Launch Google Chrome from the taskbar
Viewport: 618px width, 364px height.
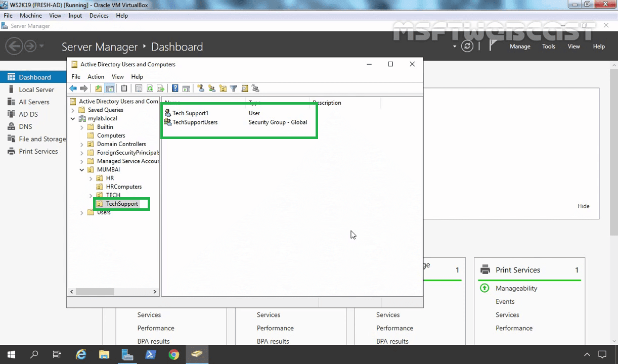[174, 354]
